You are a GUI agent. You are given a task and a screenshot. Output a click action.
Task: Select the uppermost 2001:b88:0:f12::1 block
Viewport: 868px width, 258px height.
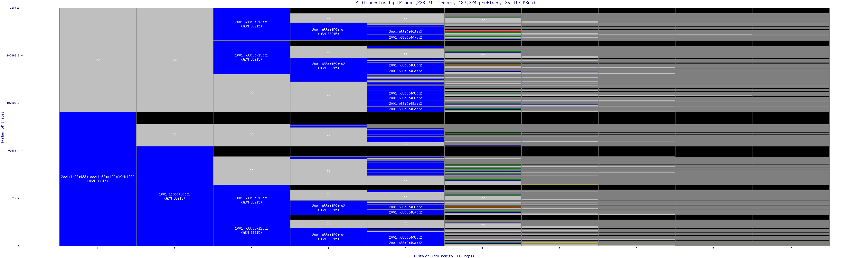[x=252, y=24]
